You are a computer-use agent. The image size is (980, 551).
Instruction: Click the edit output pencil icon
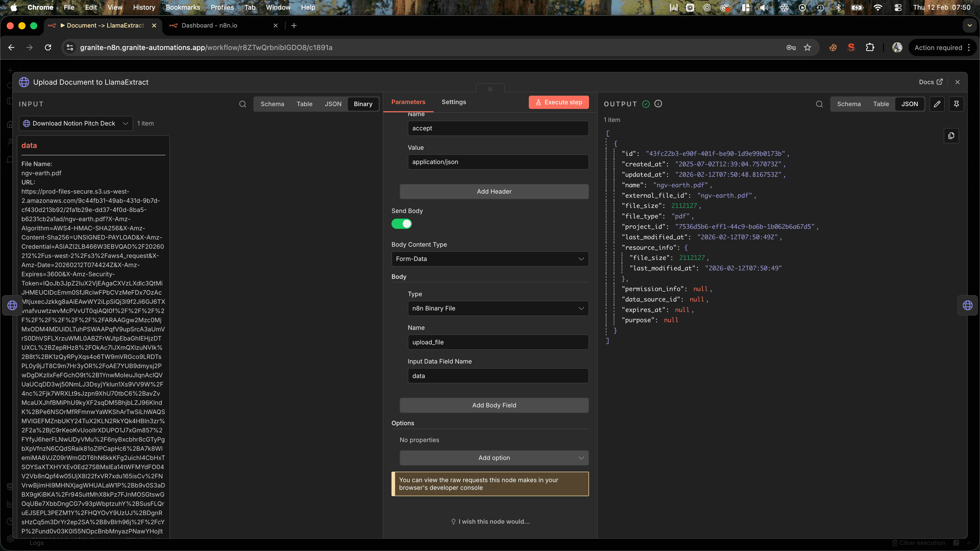(937, 104)
